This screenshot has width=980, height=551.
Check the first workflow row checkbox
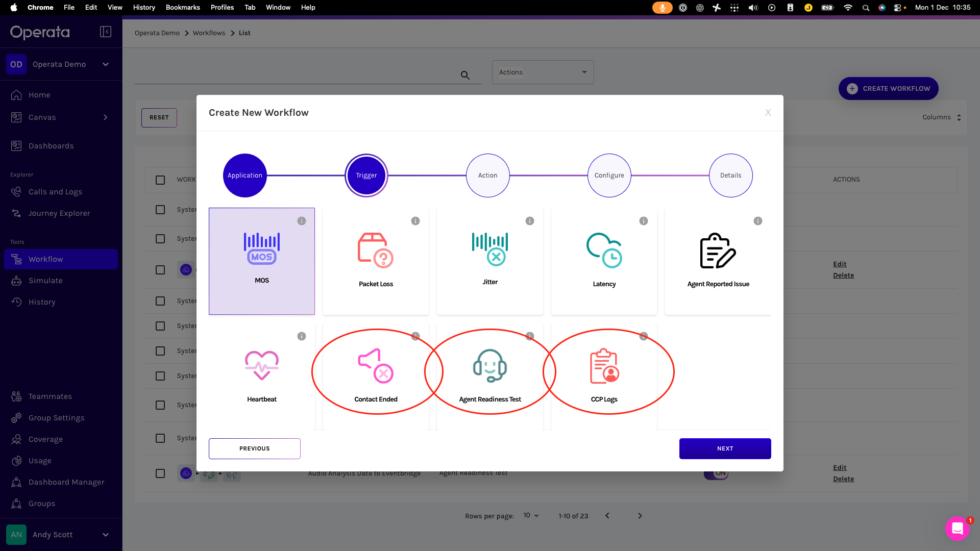pyautogui.click(x=160, y=210)
